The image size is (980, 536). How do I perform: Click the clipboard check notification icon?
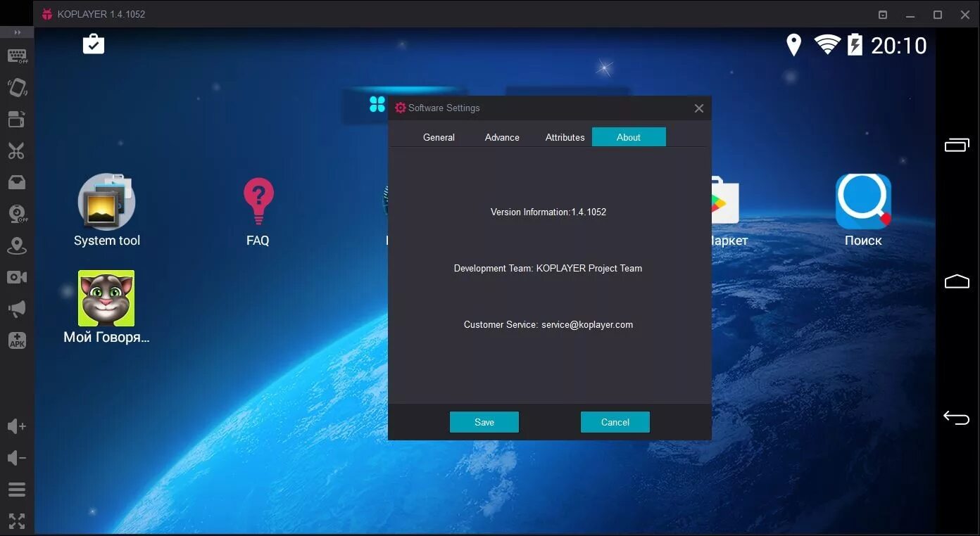tap(94, 44)
